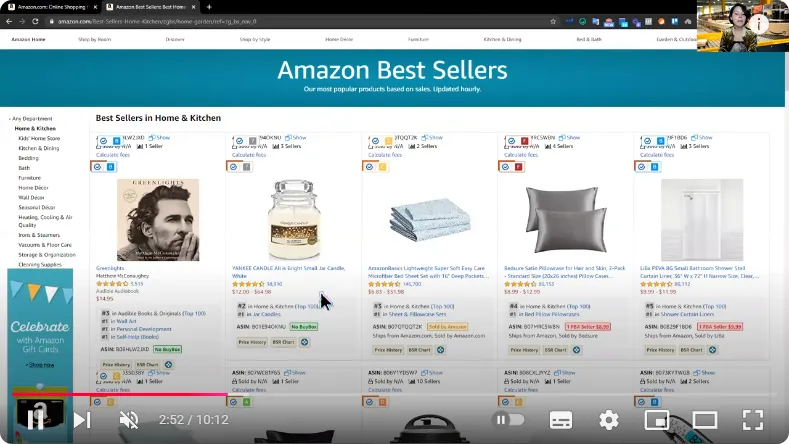The width and height of the screenshot is (789, 444).
Task: Bookmark this page with the star icon
Action: click(x=553, y=21)
